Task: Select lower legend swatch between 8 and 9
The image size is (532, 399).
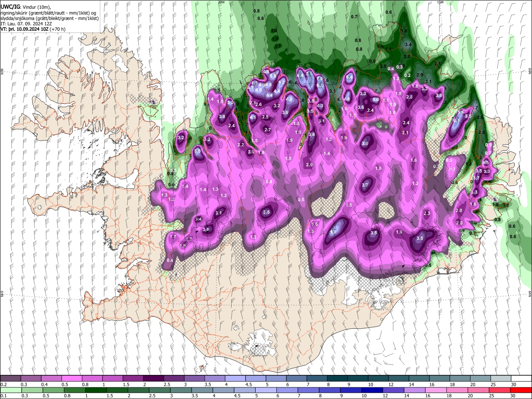Action: click(329, 390)
